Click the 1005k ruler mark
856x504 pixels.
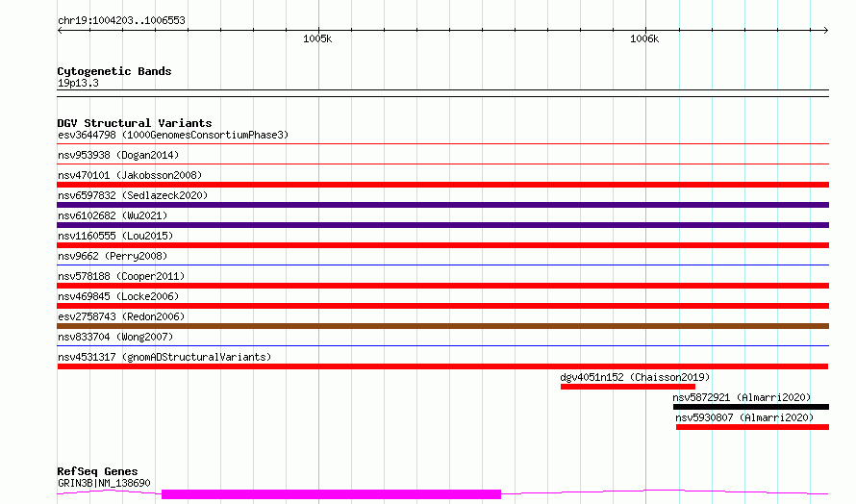tap(317, 38)
